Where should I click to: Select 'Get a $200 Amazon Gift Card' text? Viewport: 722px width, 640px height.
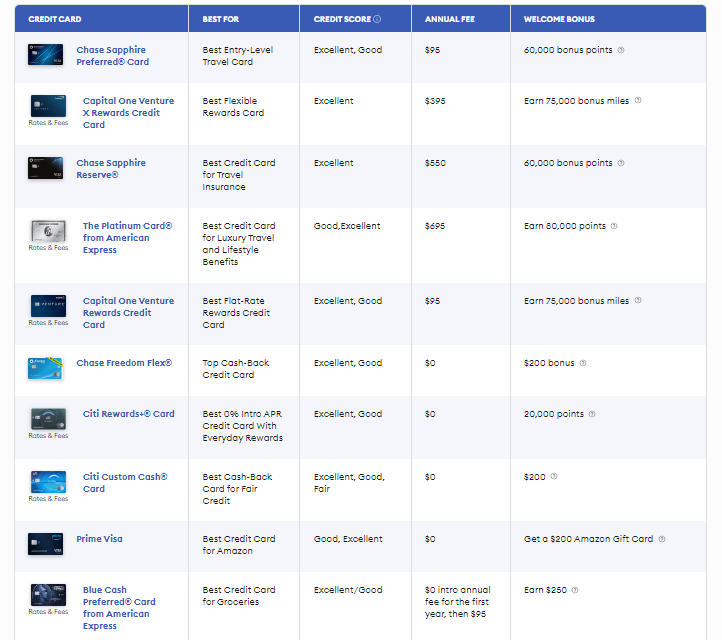click(x=588, y=539)
